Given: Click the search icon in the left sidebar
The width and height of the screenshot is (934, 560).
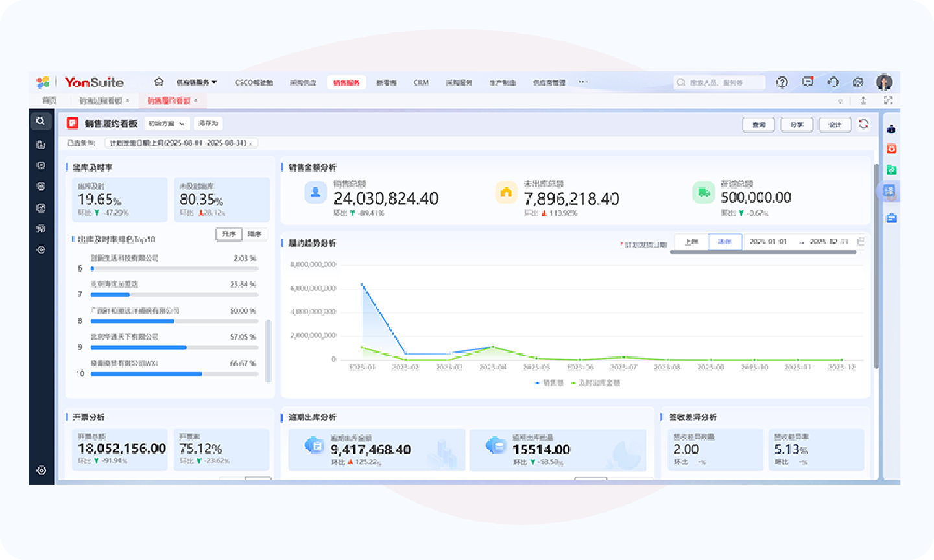Looking at the screenshot, I should pos(41,121).
